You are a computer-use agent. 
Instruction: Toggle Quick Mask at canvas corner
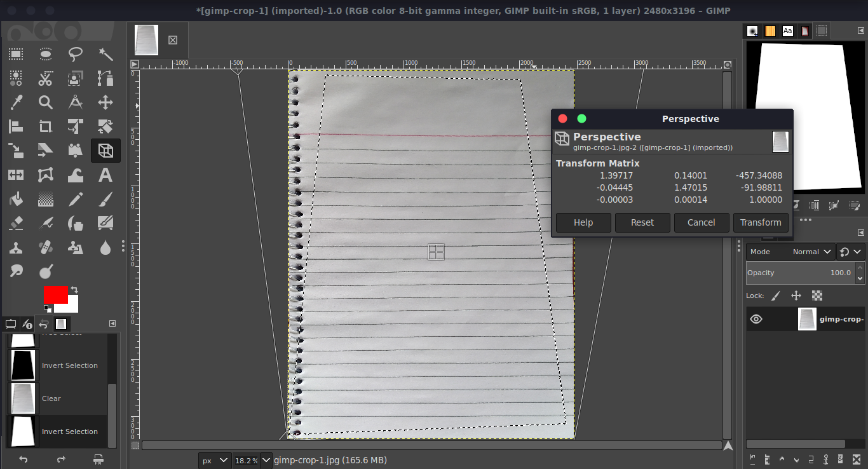pos(135,445)
